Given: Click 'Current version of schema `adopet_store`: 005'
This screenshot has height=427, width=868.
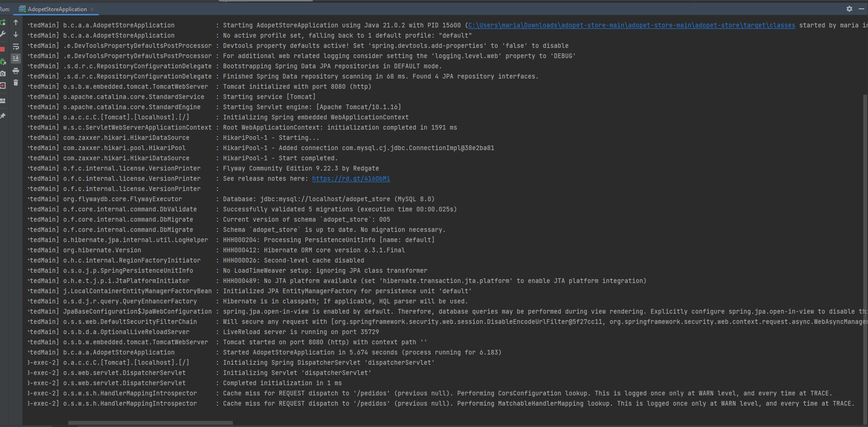Looking at the screenshot, I should pyautogui.click(x=306, y=220).
